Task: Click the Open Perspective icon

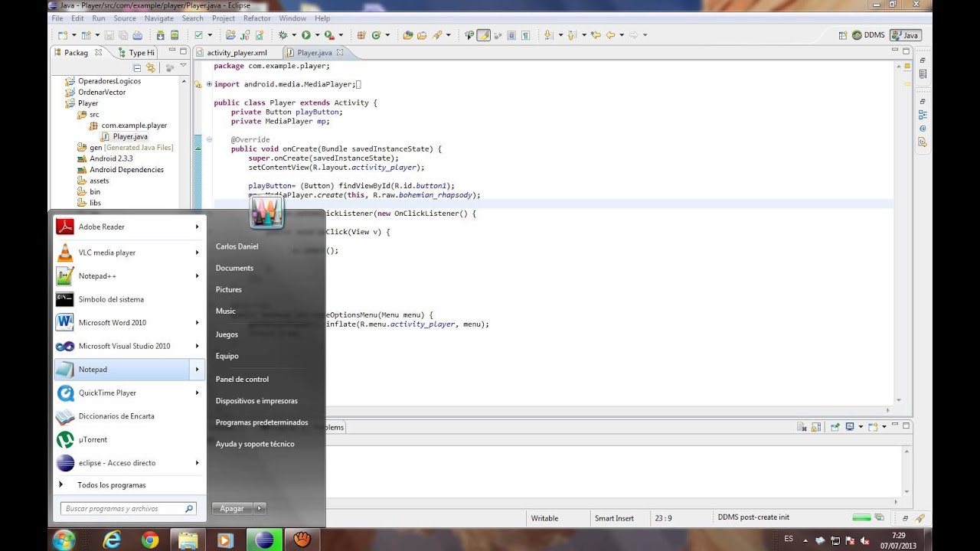Action: (x=842, y=34)
